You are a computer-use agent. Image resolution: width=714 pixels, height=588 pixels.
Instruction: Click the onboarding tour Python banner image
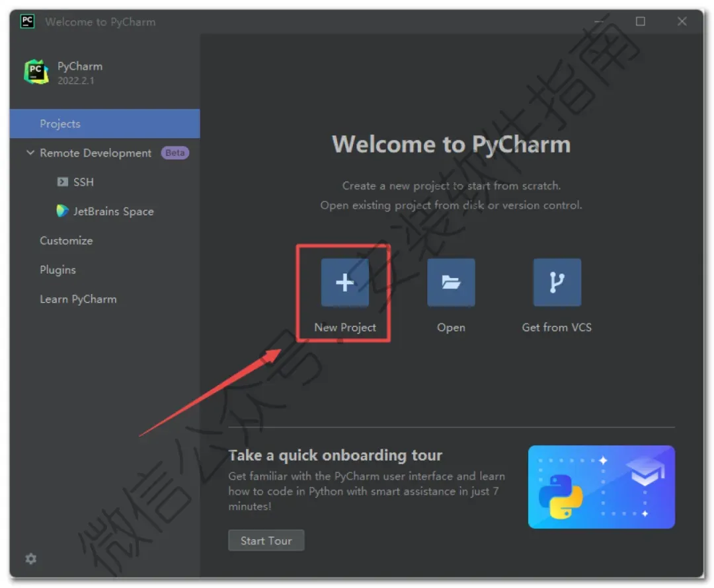[x=601, y=487]
